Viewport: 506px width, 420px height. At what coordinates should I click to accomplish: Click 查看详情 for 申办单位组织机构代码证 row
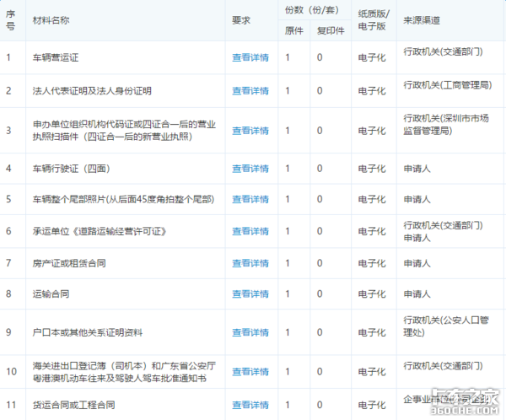tap(250, 131)
